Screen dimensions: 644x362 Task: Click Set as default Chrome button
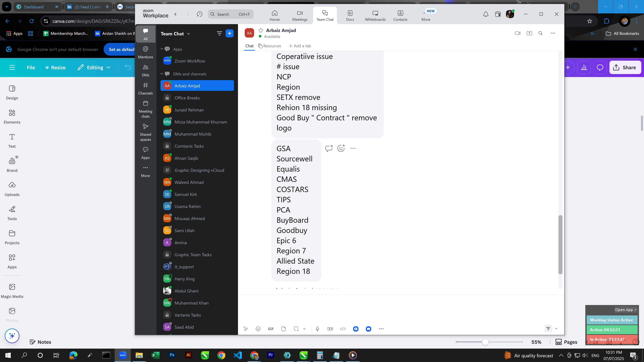click(120, 49)
